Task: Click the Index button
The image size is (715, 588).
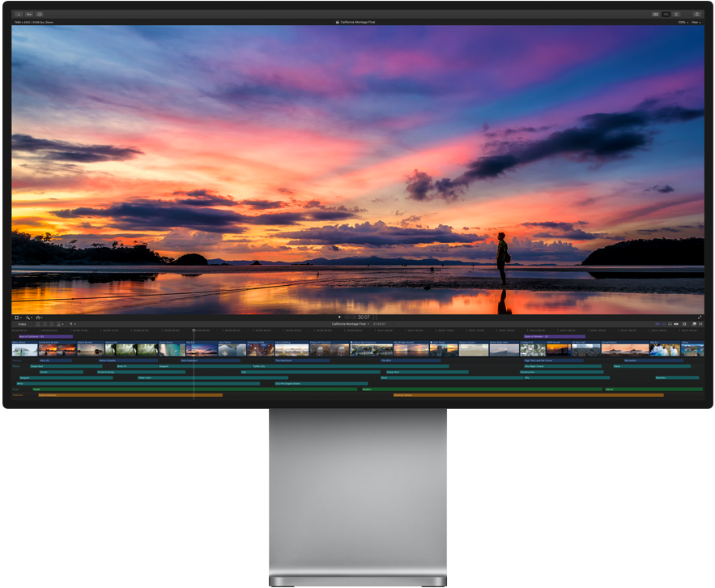Action: click(x=22, y=324)
